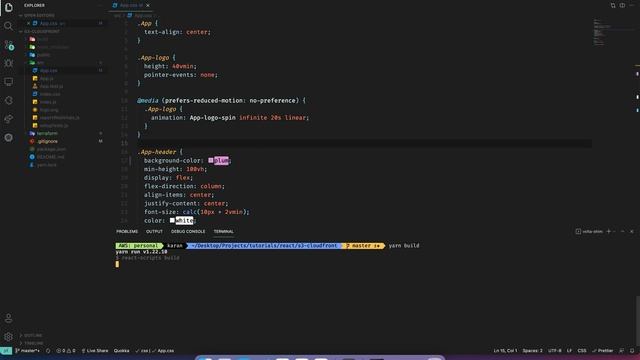Viewport: 640px width, 360px height.
Task: Click Prettier in the status bar
Action: click(603, 351)
